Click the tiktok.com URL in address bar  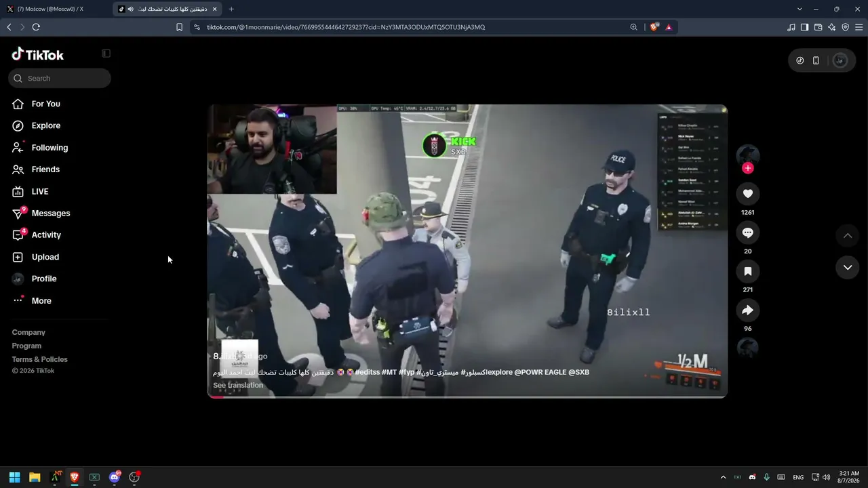(x=346, y=27)
